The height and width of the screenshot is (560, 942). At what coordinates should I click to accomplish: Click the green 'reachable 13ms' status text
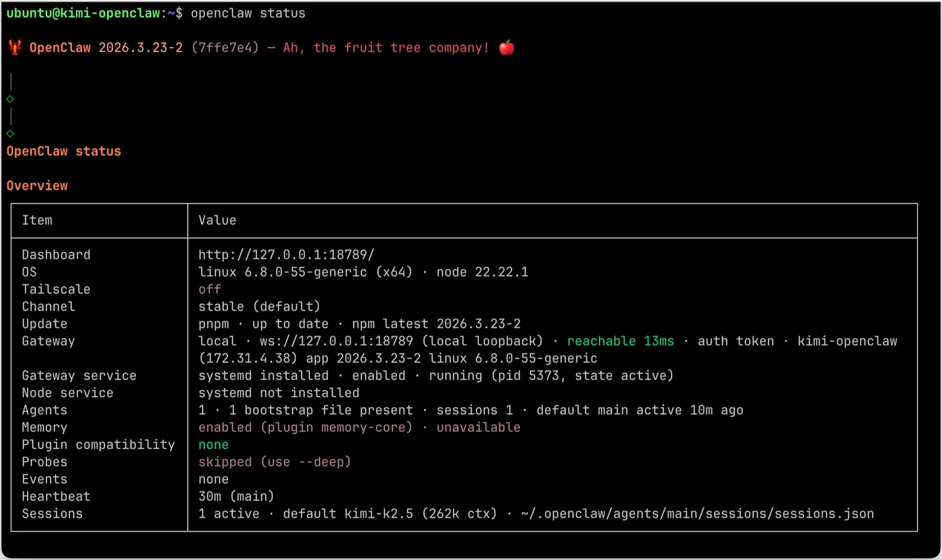click(x=620, y=341)
